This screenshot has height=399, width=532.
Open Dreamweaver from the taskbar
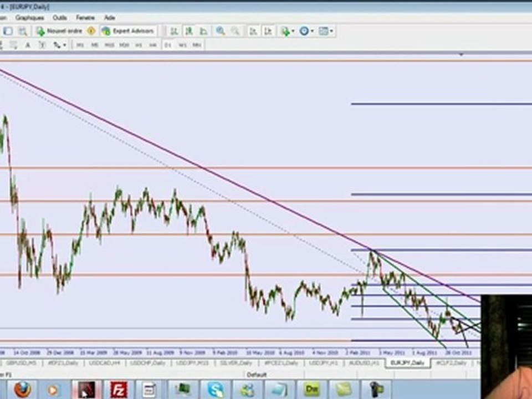coord(312,390)
